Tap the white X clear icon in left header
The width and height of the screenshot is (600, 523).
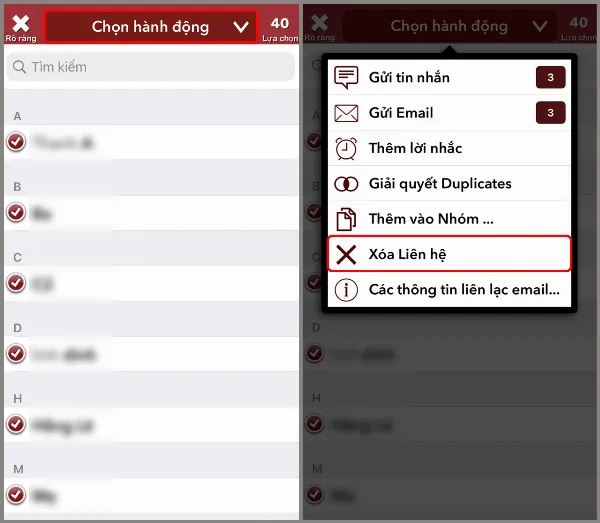[x=21, y=23]
